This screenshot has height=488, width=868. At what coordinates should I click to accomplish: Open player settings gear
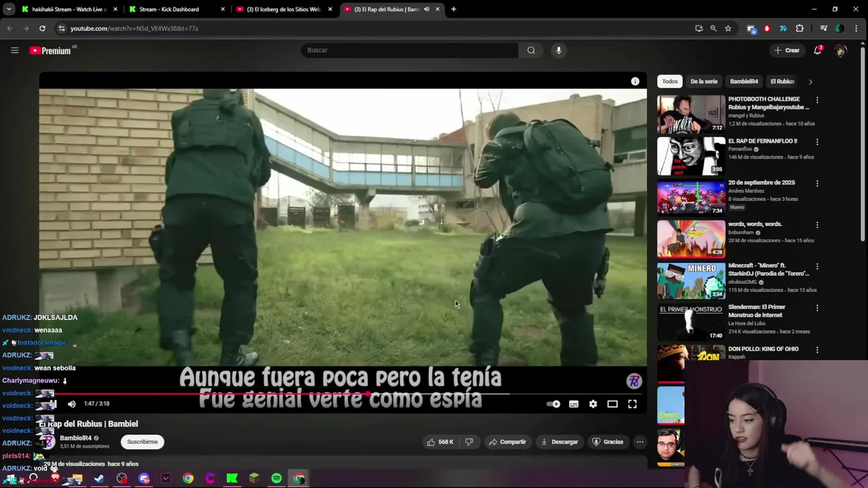pos(593,404)
